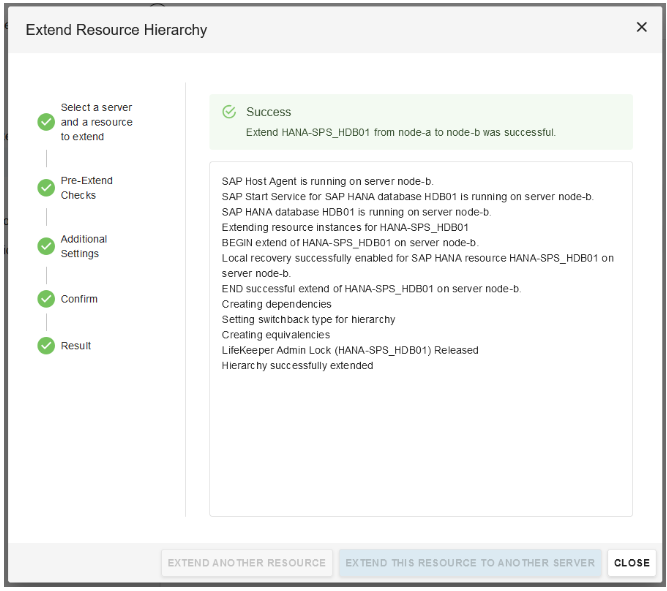Click the Result step green checkmark icon

(x=46, y=345)
